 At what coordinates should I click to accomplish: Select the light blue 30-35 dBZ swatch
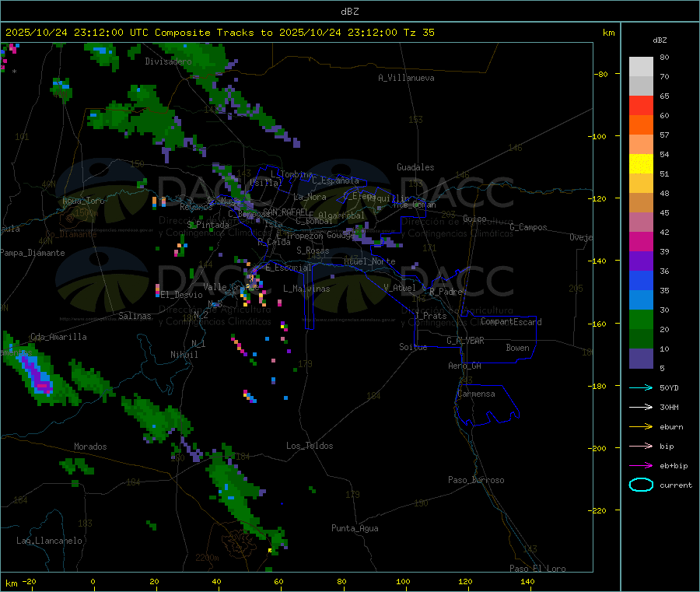pos(641,300)
